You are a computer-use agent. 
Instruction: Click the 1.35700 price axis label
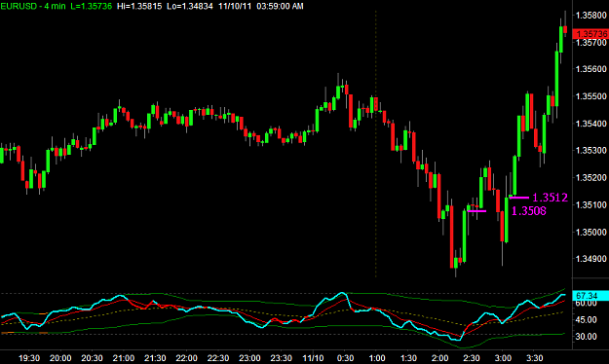[591, 42]
